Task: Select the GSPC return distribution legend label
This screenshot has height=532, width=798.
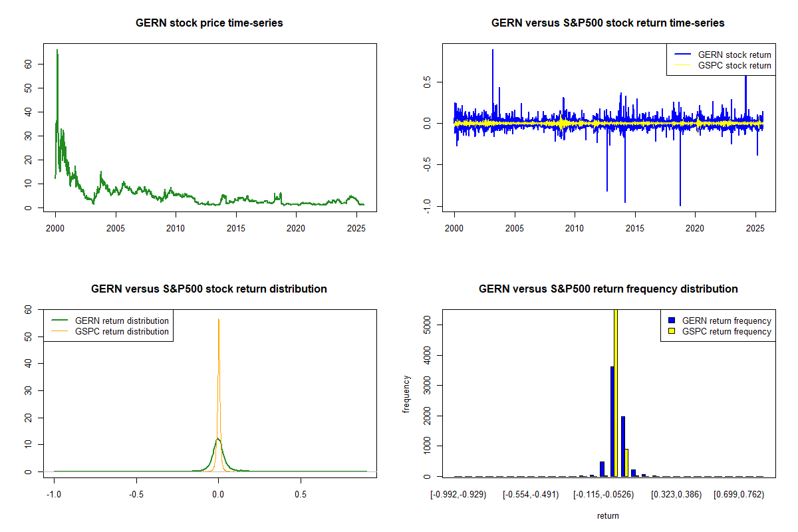Action: click(122, 331)
